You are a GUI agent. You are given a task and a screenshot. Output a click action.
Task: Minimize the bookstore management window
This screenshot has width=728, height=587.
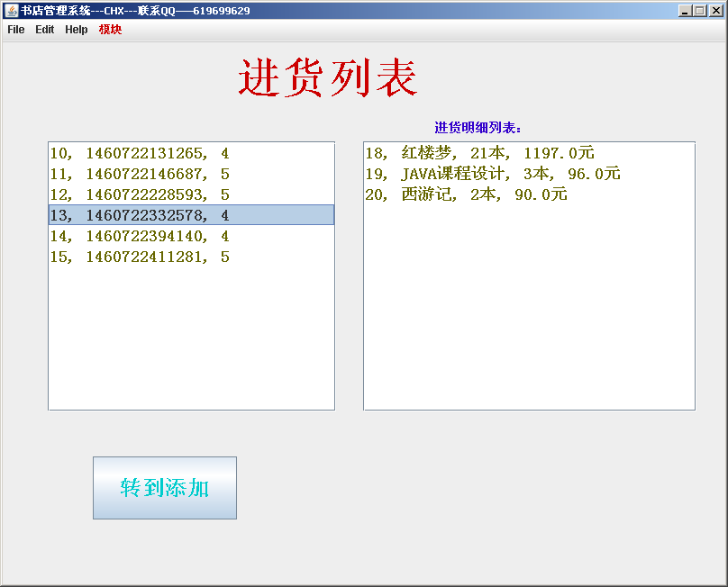click(686, 11)
